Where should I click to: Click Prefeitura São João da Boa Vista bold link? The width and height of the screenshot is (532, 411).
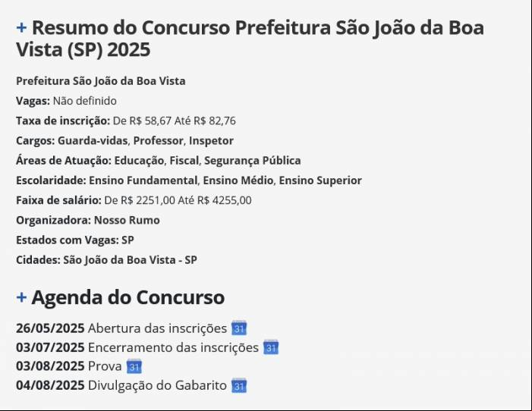101,81
